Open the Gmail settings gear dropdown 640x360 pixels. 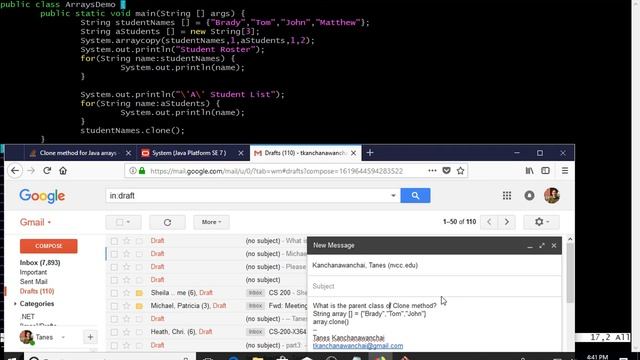click(x=542, y=222)
